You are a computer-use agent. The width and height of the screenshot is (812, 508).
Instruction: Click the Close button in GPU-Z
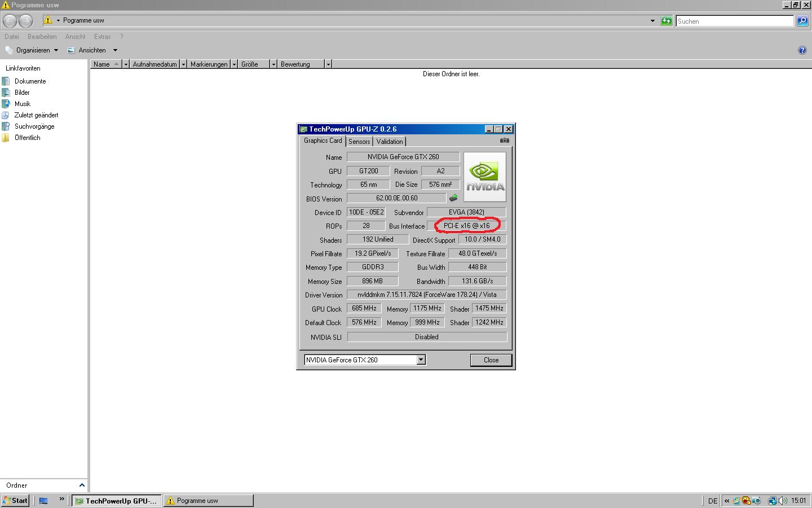(x=491, y=360)
